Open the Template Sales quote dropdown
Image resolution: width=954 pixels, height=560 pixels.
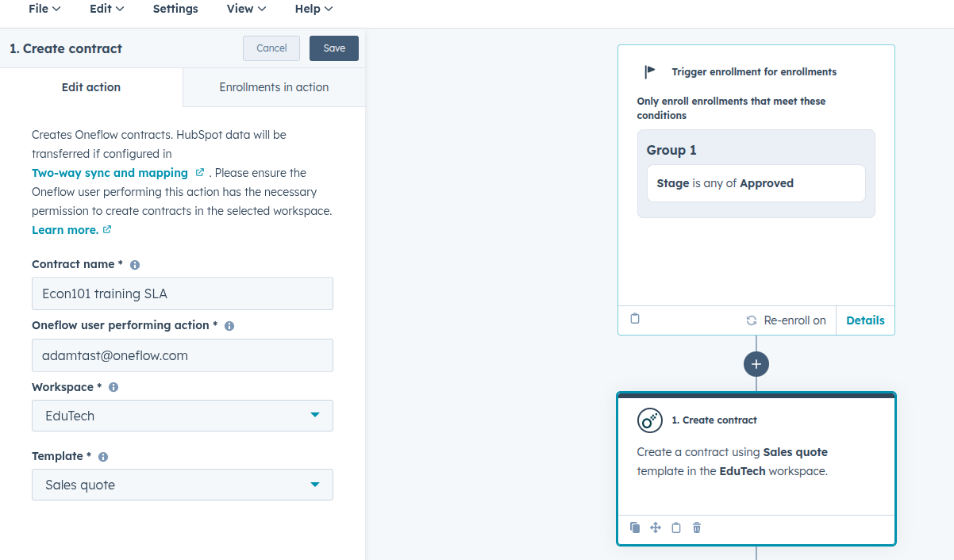183,485
